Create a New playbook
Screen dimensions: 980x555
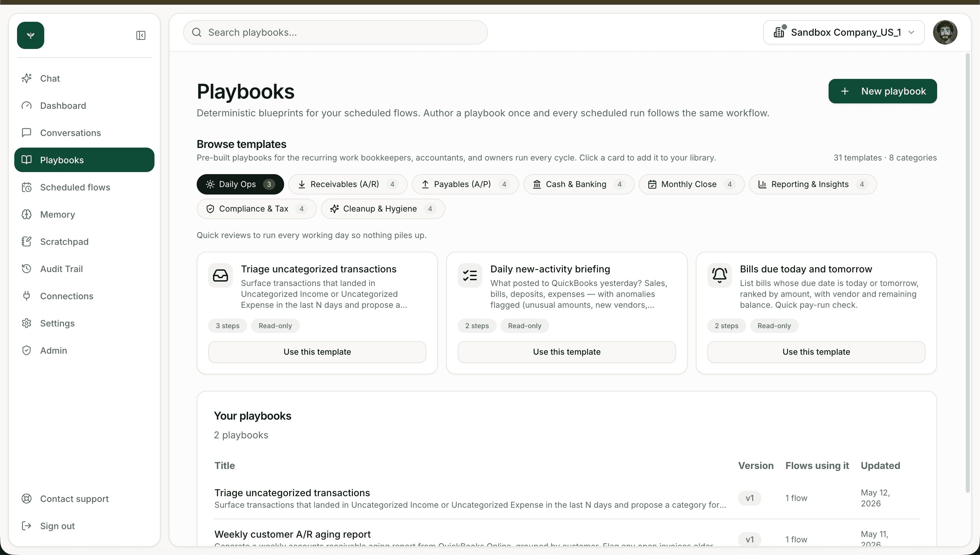pos(882,91)
